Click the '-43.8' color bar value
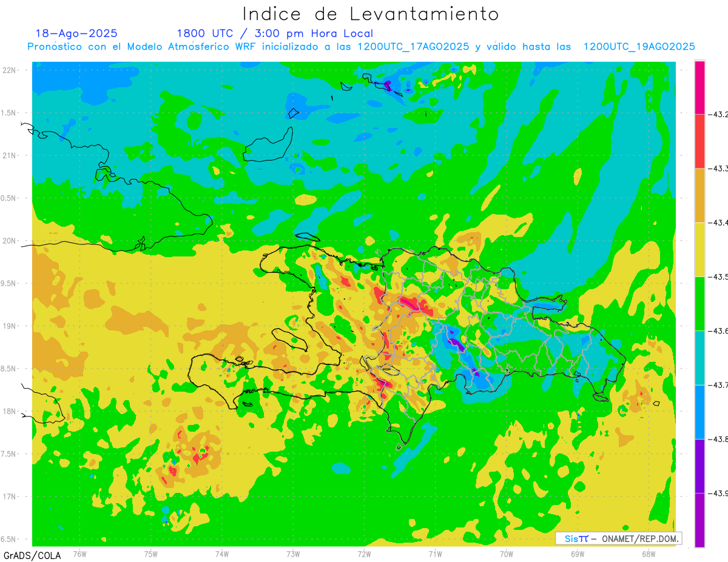728x562 pixels. coord(720,439)
